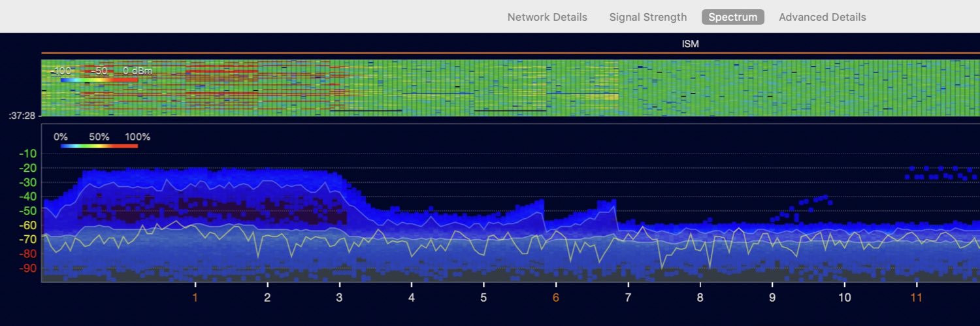
Task: Click the -80 dBm axis label
Action: (x=27, y=254)
